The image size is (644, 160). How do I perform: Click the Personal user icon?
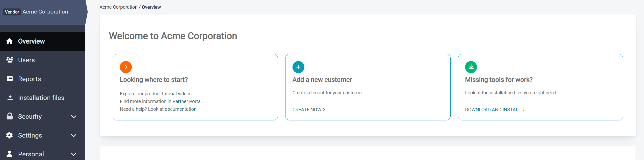[x=9, y=154]
